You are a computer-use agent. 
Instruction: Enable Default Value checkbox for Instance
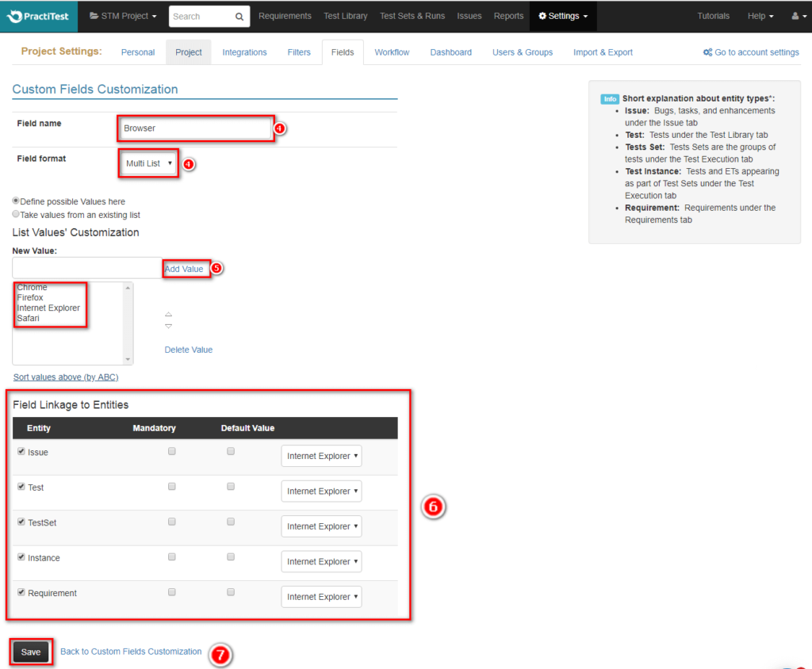[231, 556]
